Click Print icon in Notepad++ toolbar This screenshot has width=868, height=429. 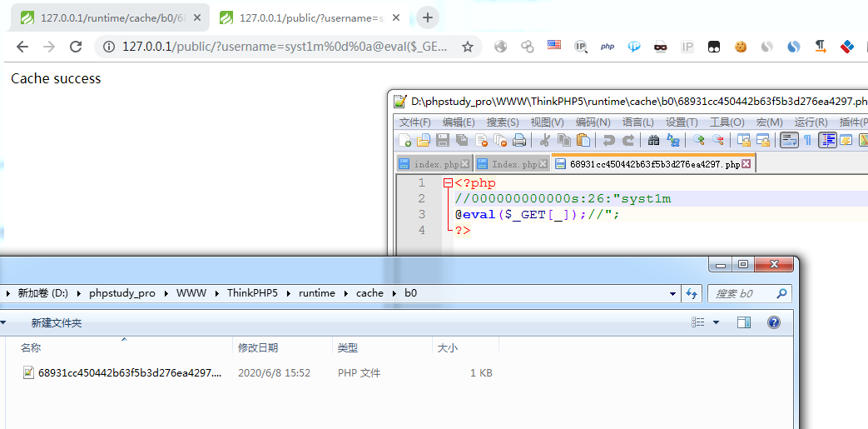pos(519,140)
